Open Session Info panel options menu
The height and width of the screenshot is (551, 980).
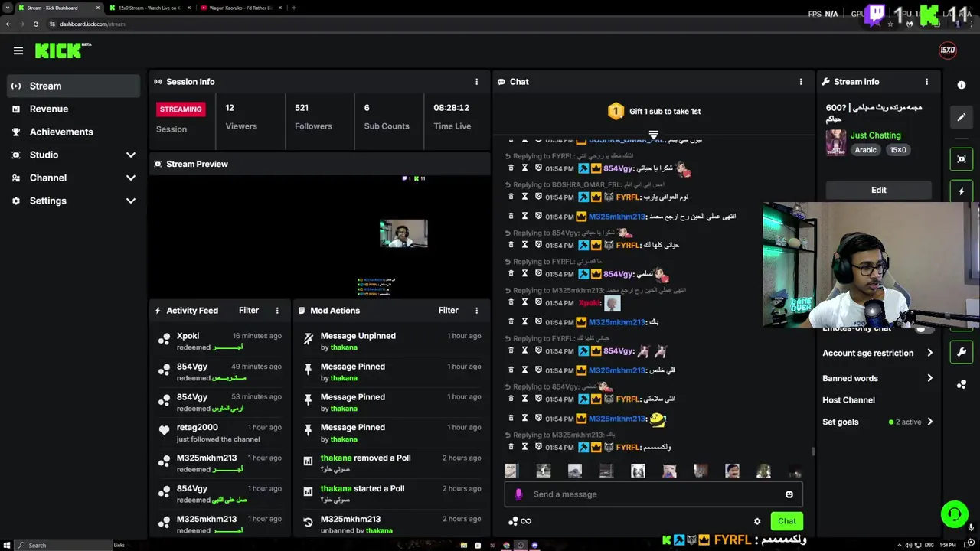click(476, 82)
